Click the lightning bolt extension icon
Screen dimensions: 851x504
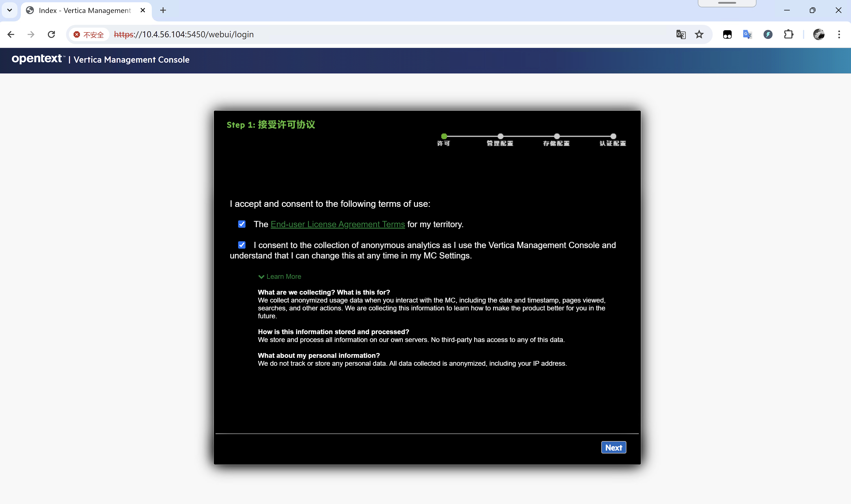[768, 34]
